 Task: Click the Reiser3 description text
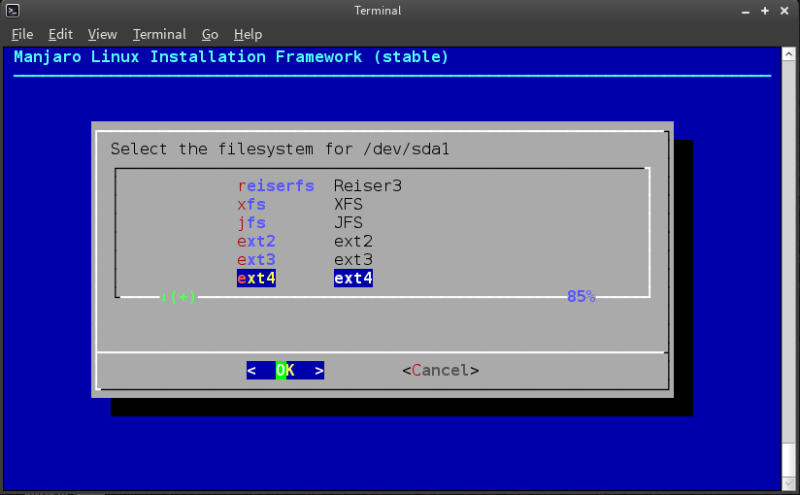368,186
